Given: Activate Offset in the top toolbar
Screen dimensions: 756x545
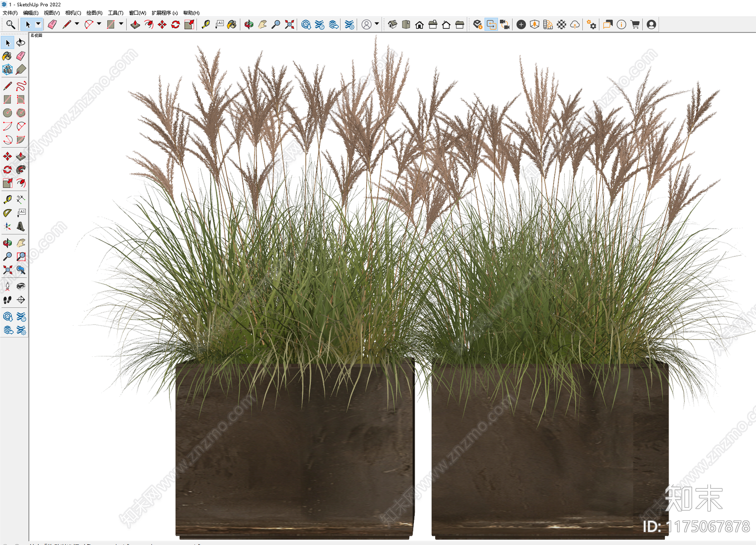Looking at the screenshot, I should (149, 25).
